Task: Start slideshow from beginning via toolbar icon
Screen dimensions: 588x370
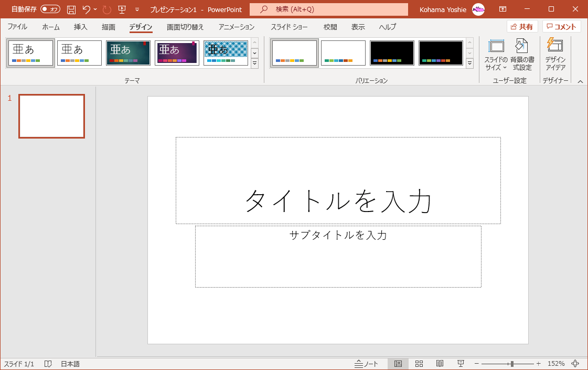Action: click(x=122, y=9)
